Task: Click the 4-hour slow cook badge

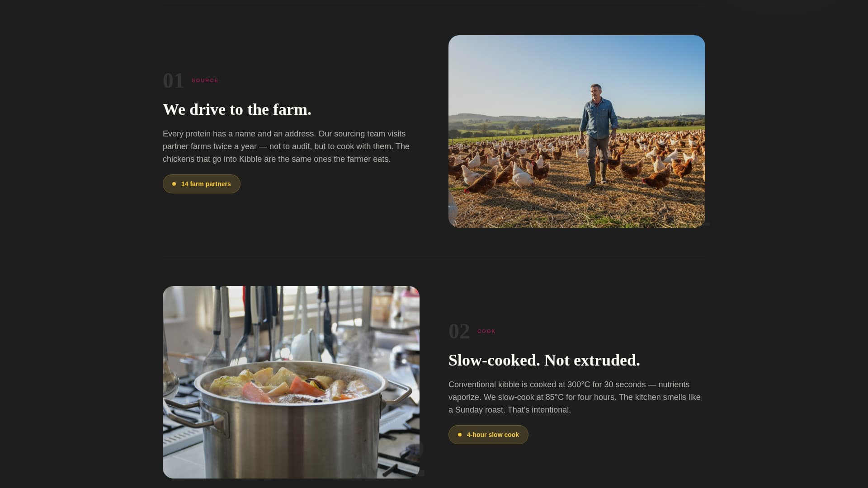Action: (x=488, y=435)
